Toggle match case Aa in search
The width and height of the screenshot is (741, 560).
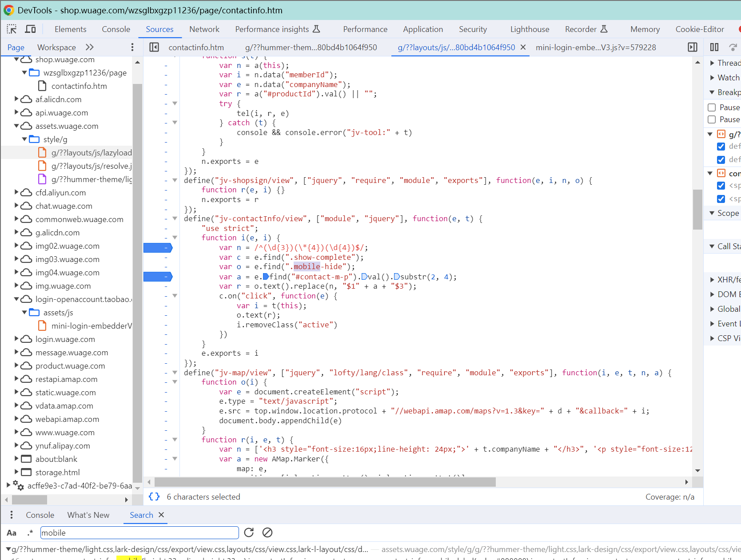[12, 533]
